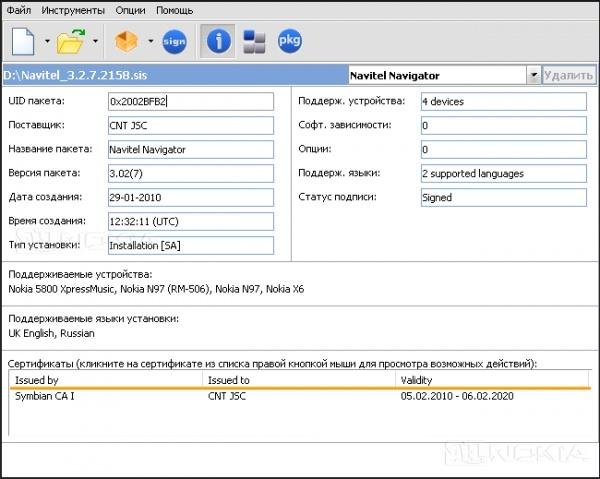Click the Issued by column header
This screenshot has height=479, width=600.
pyautogui.click(x=106, y=380)
